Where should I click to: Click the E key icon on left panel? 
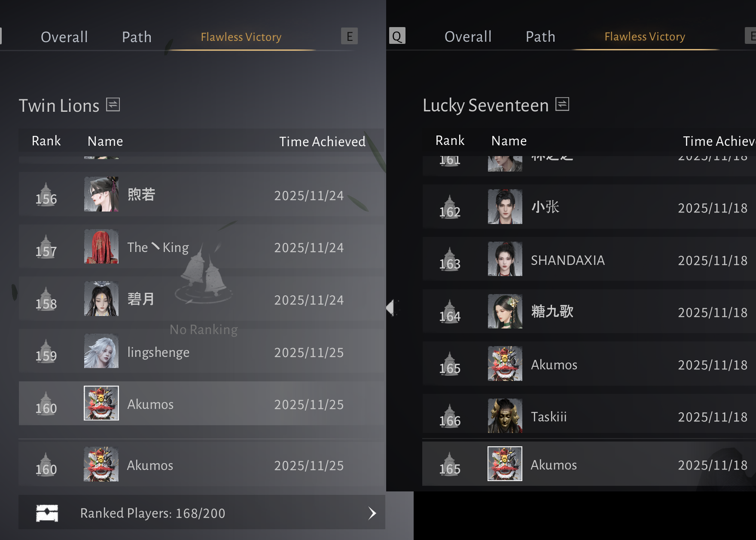pyautogui.click(x=350, y=36)
